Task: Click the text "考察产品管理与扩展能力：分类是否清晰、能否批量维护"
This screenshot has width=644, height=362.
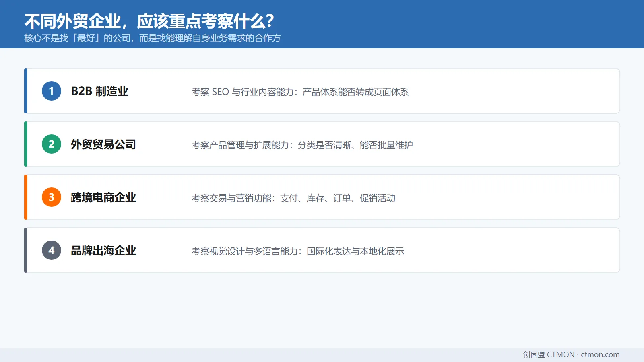Action: (302, 145)
